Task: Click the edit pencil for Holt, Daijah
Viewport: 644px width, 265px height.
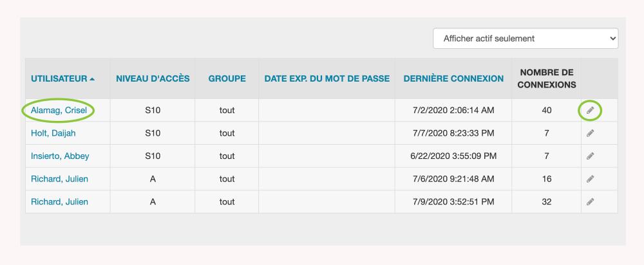Action: 590,133
